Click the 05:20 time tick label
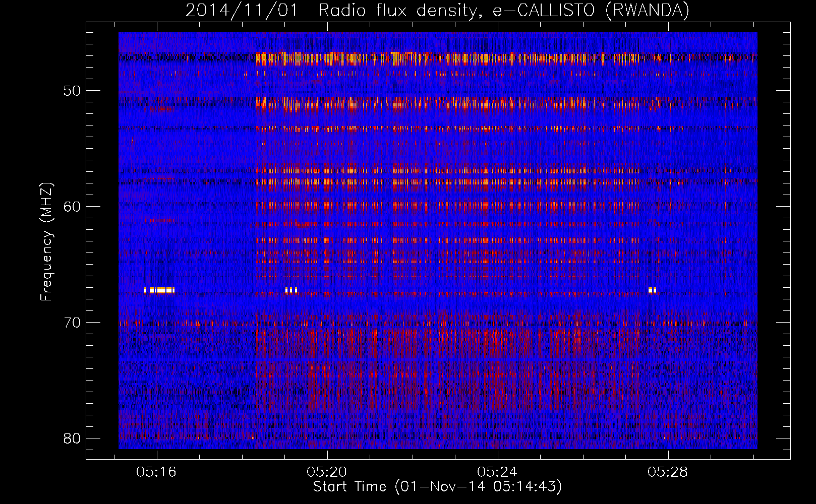This screenshot has width=816, height=504. click(x=327, y=472)
